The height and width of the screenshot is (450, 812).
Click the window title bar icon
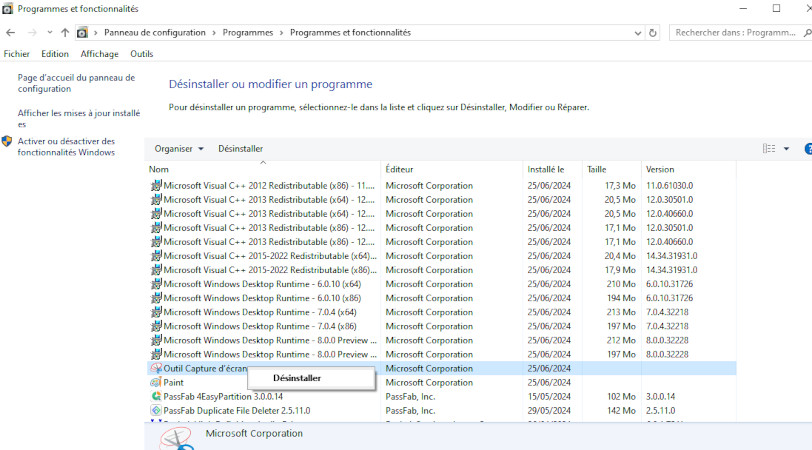pos(7,9)
